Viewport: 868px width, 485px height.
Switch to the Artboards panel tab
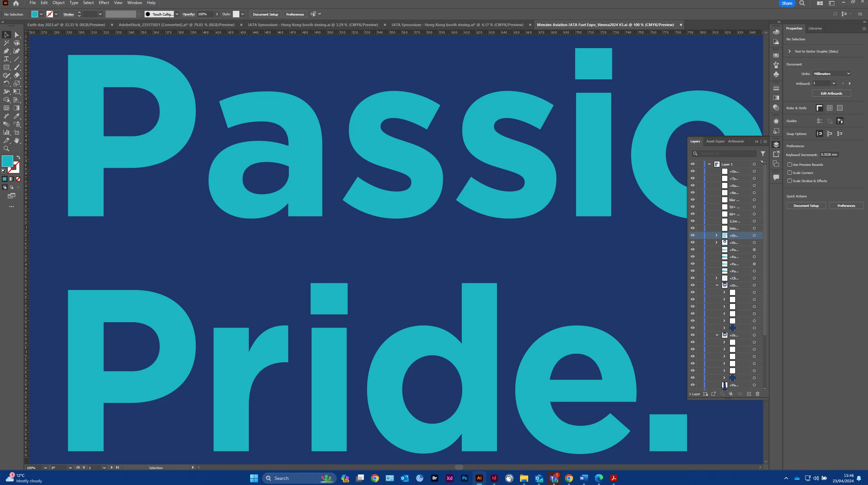(736, 141)
